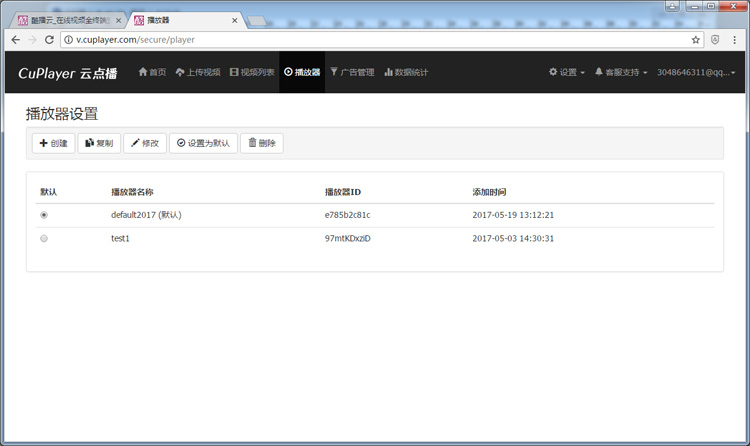Select the default2017 player radio button
750x446 pixels.
(x=44, y=215)
